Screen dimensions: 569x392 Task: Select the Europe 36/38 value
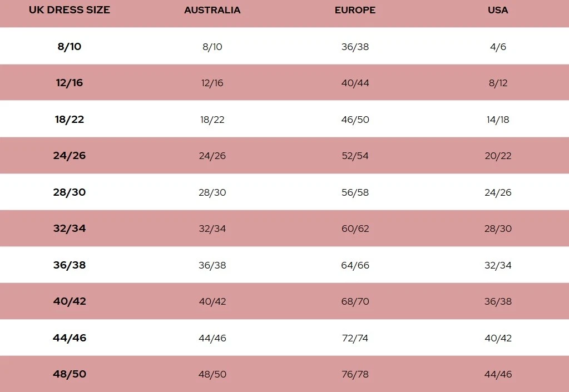coord(355,47)
